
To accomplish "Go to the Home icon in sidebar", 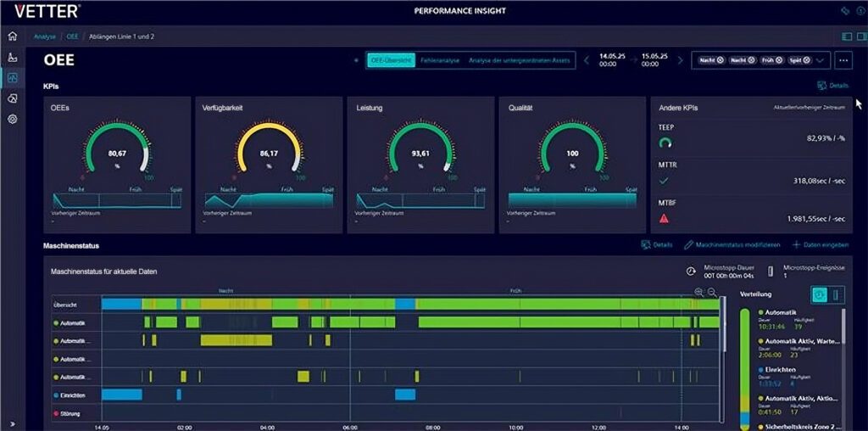I will coord(12,36).
